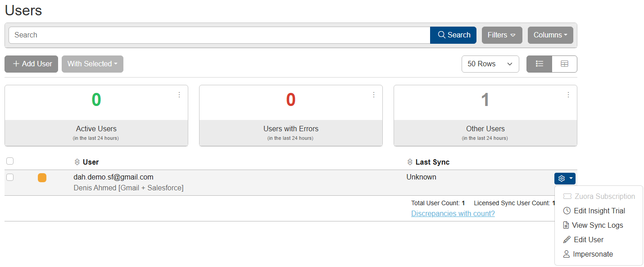Focus the Search input field
Viewport: 644px width, 267px height.
click(x=219, y=35)
